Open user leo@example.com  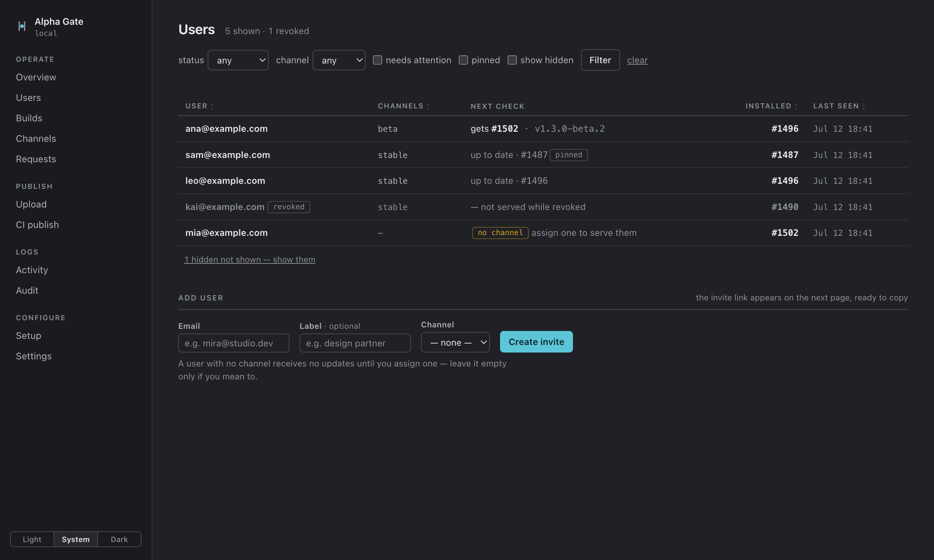click(x=225, y=181)
